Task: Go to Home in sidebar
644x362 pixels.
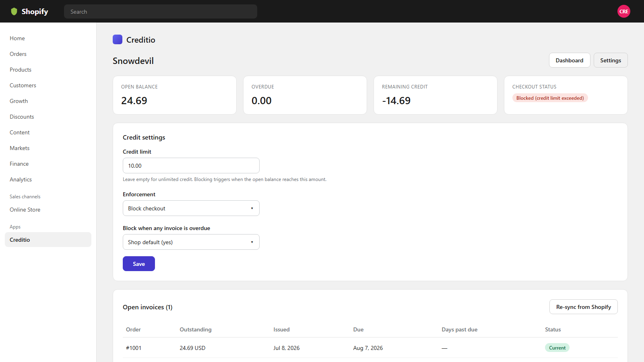Action: [x=17, y=38]
